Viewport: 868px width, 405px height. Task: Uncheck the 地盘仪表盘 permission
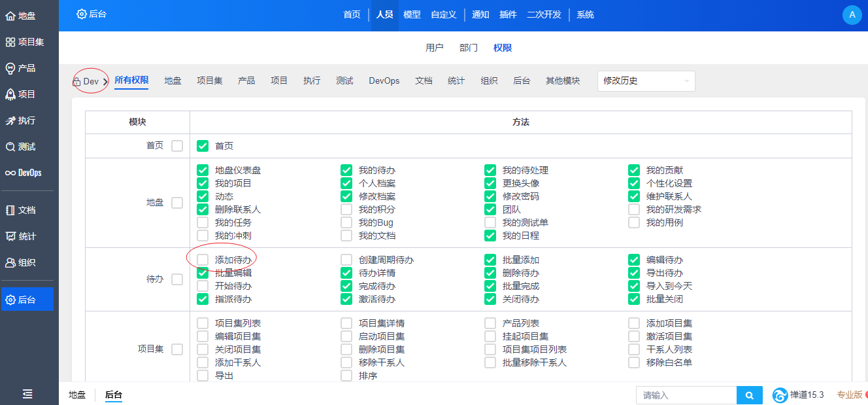point(203,170)
